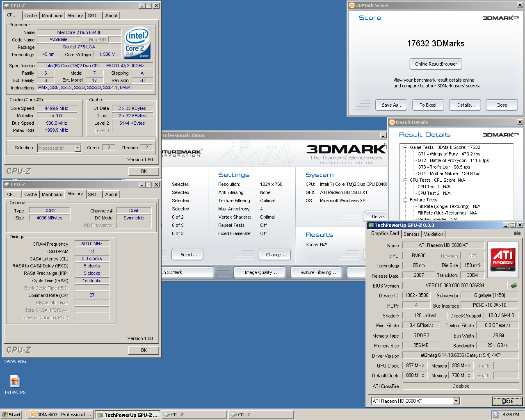
Task: Click OK in the Timings CPU-Z window
Action: coord(144,350)
